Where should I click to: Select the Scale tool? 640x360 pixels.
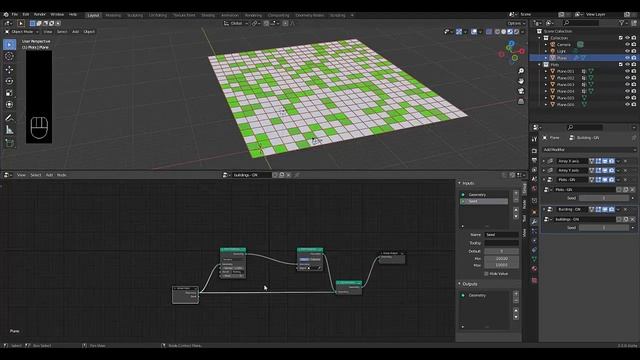tap(9, 93)
